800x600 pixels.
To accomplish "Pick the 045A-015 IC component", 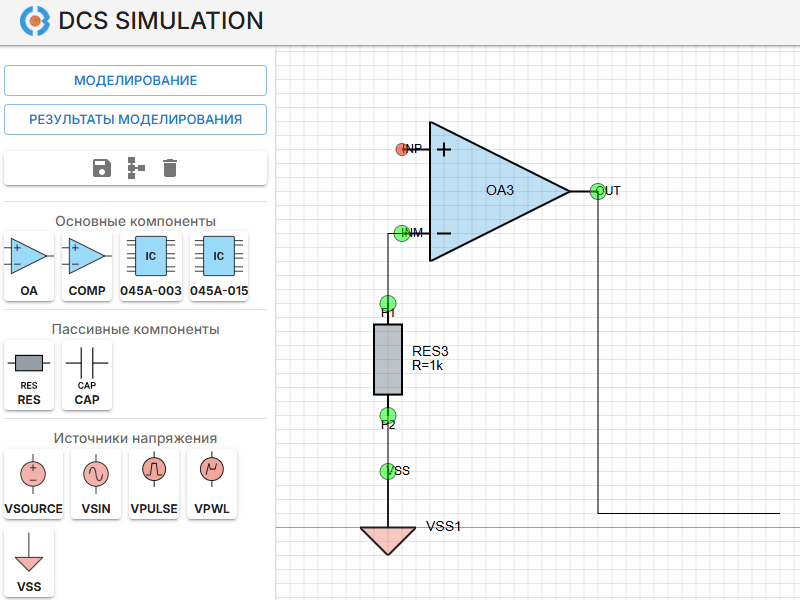I will point(219,266).
